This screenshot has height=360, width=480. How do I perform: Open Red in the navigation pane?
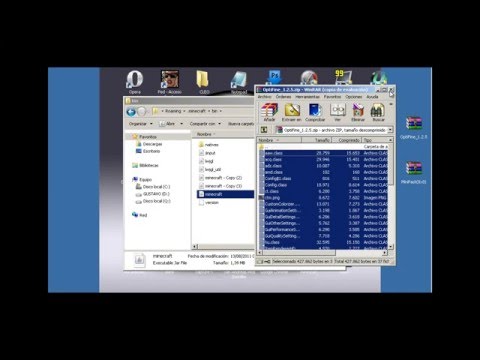(x=140, y=215)
